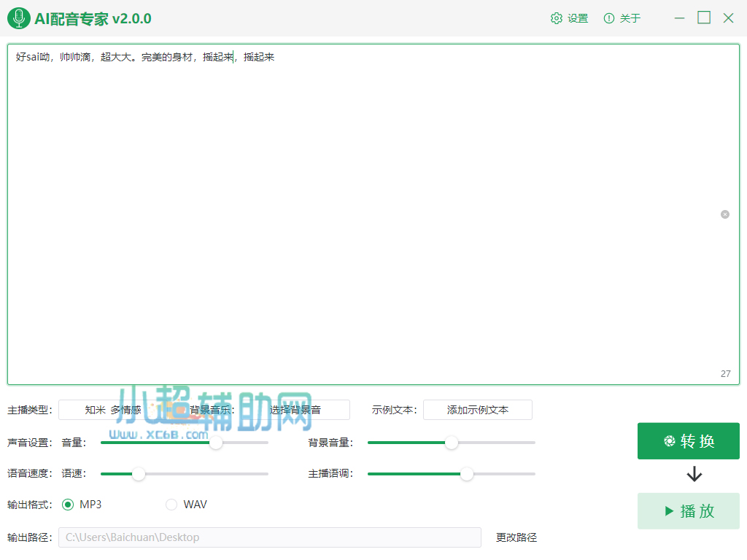Click 添加示例文本 to add sample text
The height and width of the screenshot is (560, 747).
(x=478, y=410)
